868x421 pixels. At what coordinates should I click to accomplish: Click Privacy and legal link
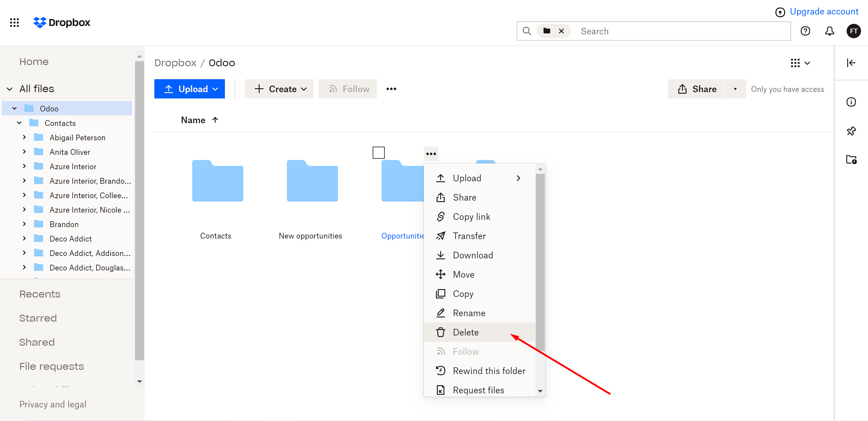pos(53,404)
